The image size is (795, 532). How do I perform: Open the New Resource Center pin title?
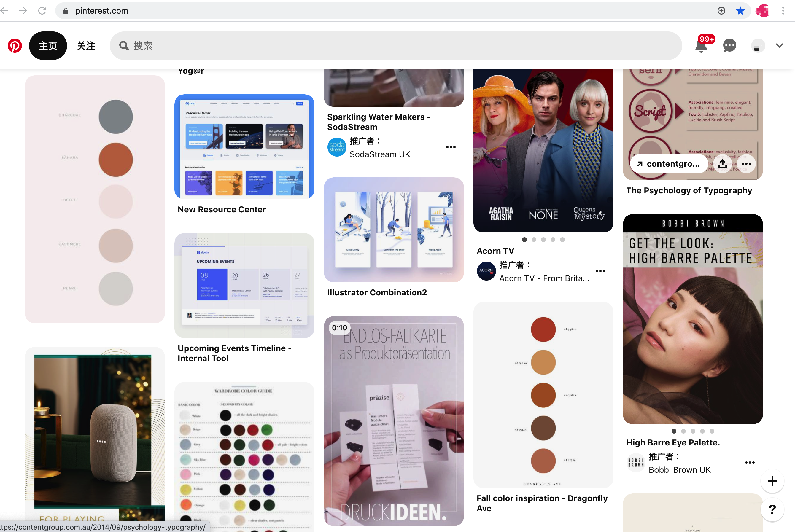click(222, 210)
